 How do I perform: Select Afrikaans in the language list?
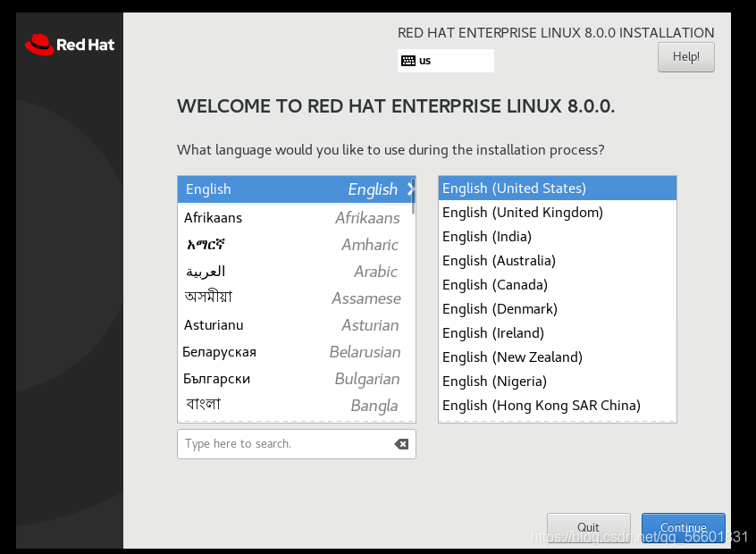295,217
